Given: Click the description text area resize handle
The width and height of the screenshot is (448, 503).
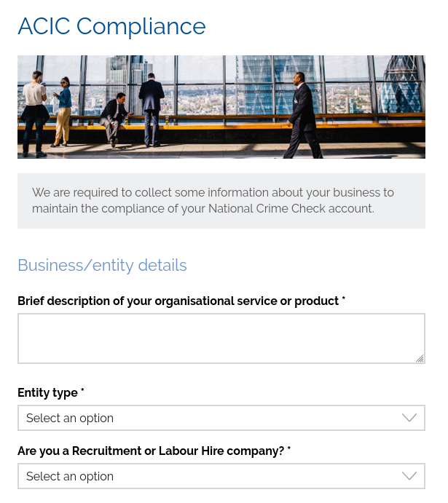Looking at the screenshot, I should [x=420, y=358].
